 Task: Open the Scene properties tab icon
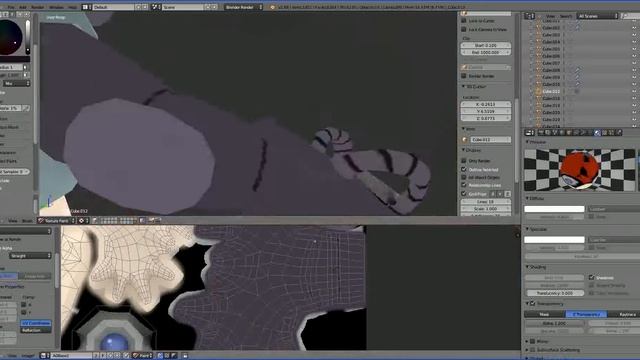(555, 133)
